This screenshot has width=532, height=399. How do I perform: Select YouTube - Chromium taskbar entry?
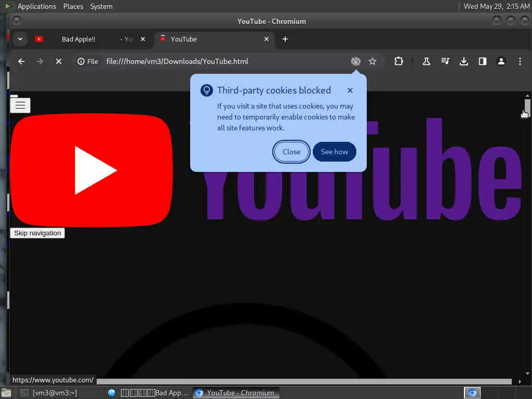[x=236, y=393]
